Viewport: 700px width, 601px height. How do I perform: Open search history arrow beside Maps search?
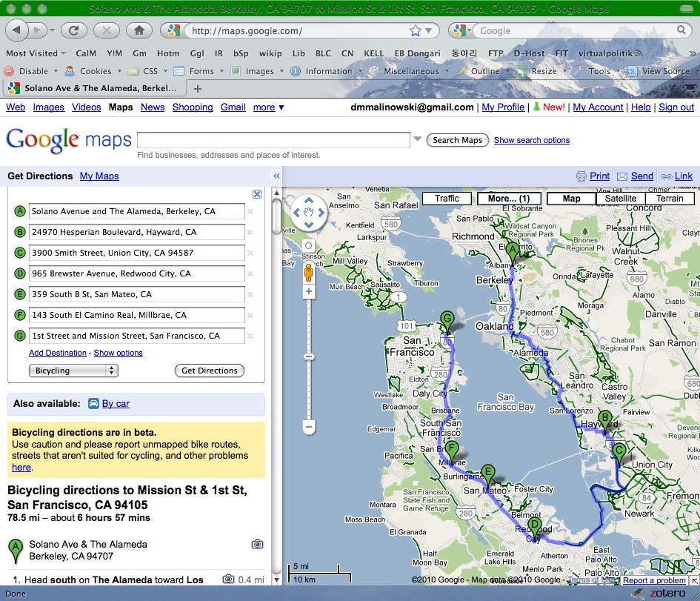418,139
